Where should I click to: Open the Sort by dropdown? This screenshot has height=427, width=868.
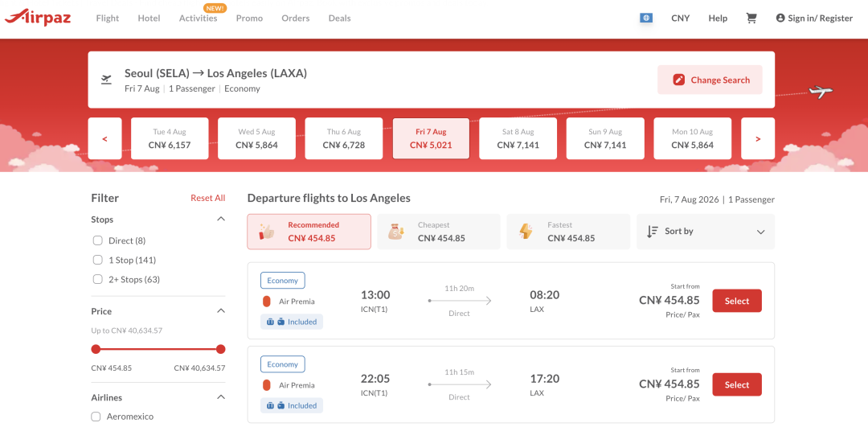pos(706,232)
